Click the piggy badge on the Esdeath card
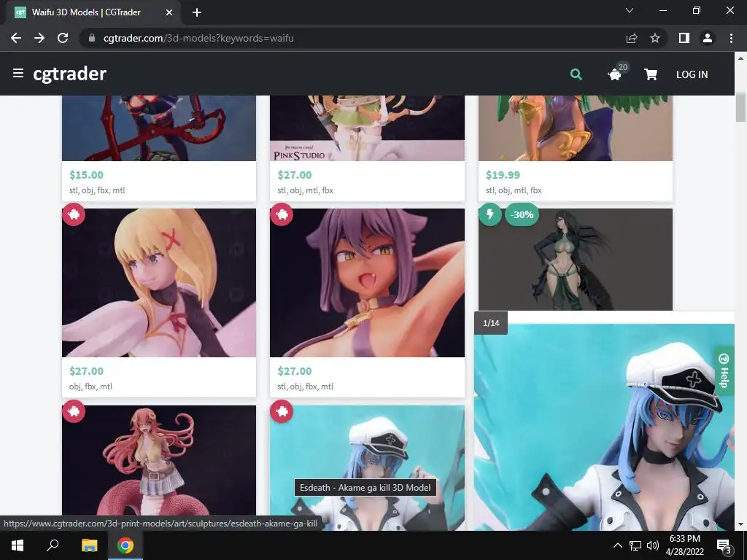 pos(282,411)
